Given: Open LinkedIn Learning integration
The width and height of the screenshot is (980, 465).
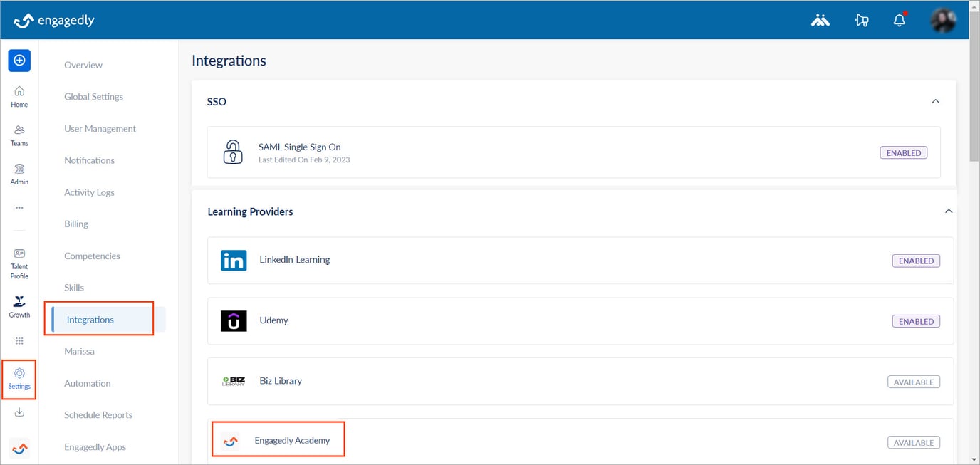Looking at the screenshot, I should 580,261.
